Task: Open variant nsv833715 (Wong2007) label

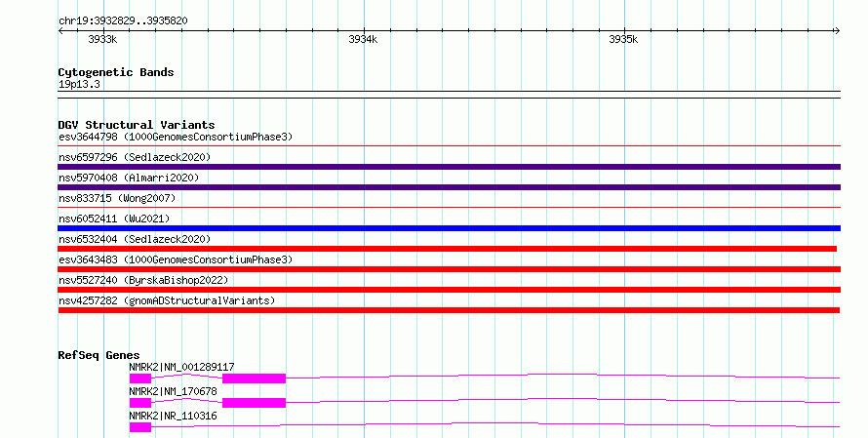Action: (x=117, y=198)
